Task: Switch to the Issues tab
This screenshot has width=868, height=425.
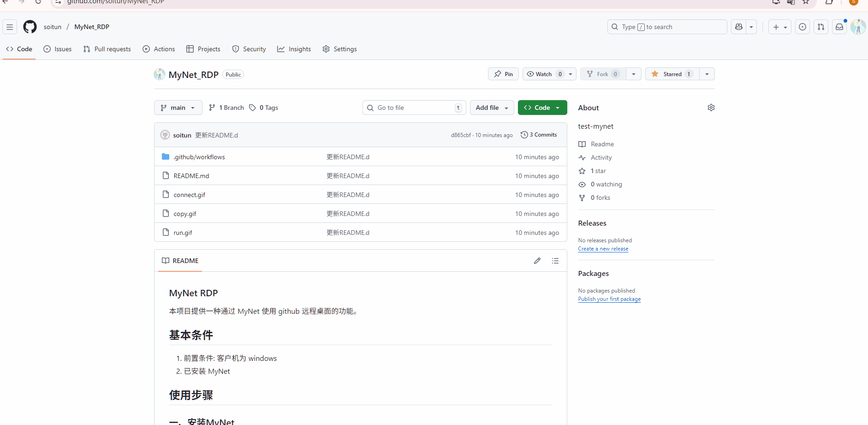Action: click(58, 49)
